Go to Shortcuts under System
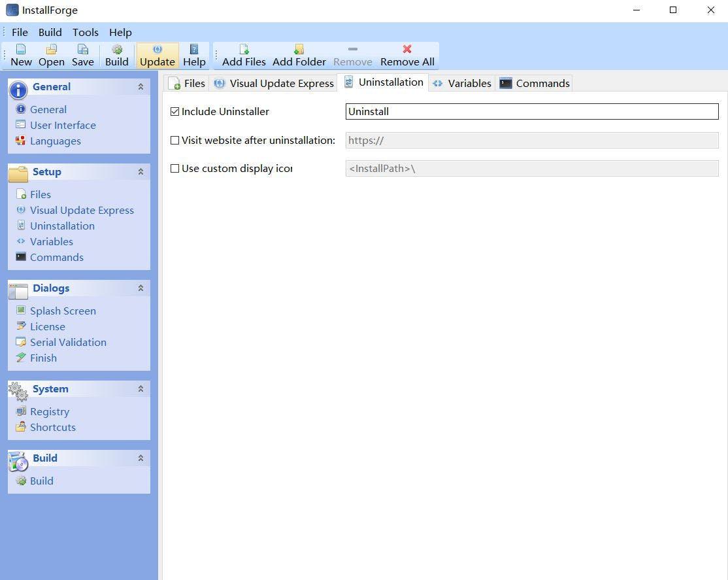Viewport: 728px width, 580px height. click(x=52, y=427)
